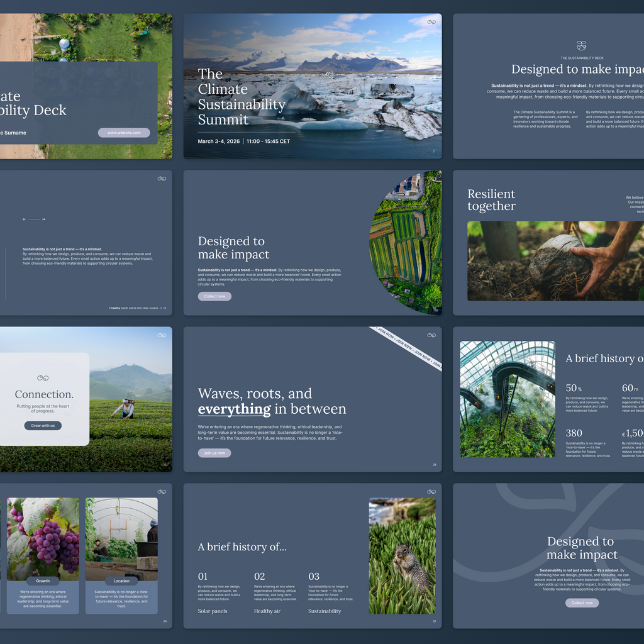Click 'Collect now' on the leaf-outline background slide
This screenshot has height=644, width=644.
pos(582,602)
